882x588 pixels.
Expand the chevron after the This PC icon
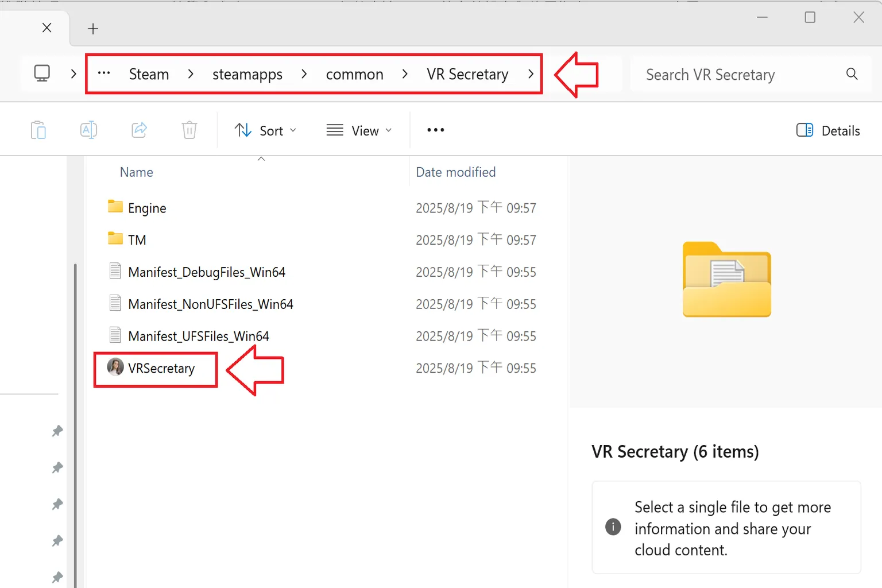73,74
